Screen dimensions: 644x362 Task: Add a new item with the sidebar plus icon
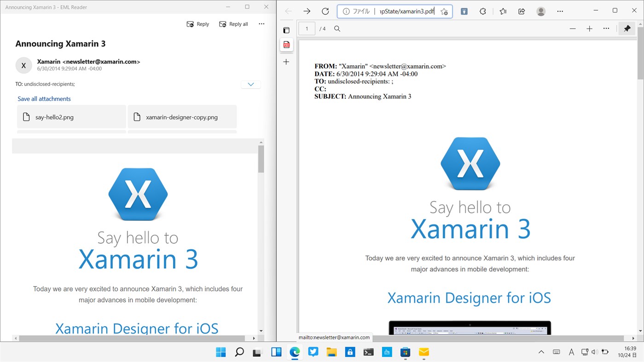pyautogui.click(x=286, y=62)
